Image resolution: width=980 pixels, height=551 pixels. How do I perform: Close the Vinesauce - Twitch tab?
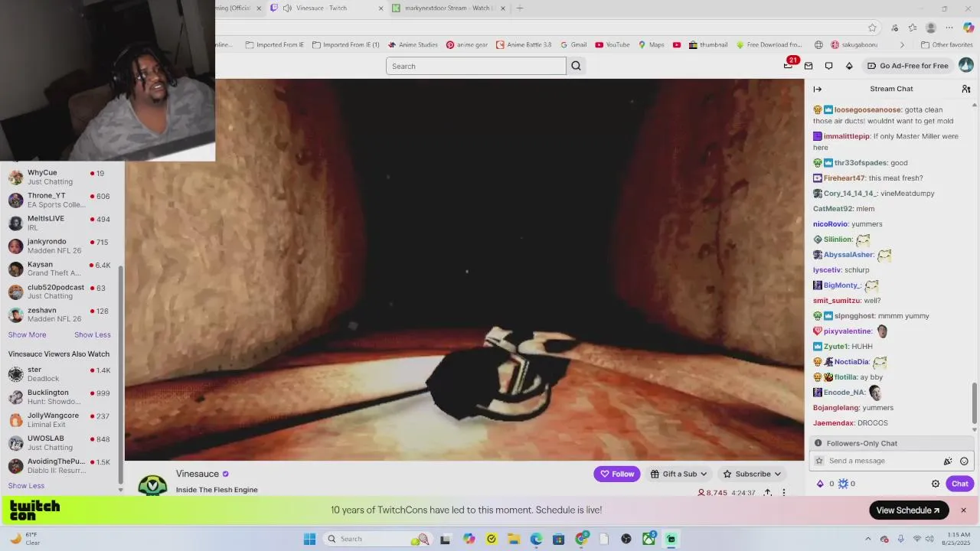pos(381,8)
